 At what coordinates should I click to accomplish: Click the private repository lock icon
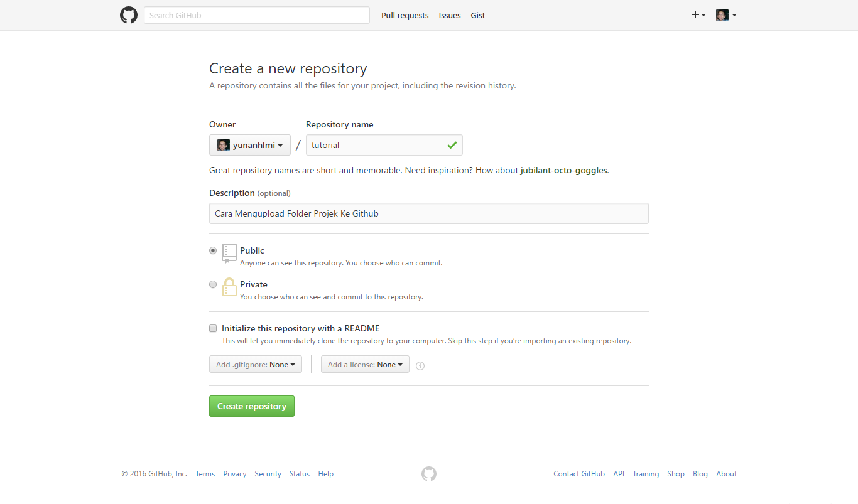click(x=229, y=287)
